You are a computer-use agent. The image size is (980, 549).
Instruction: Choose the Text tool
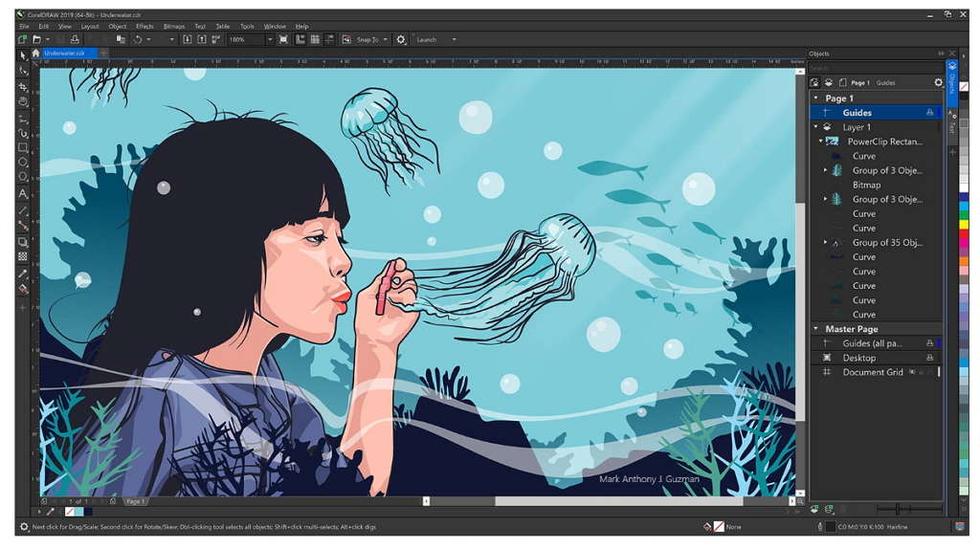(23, 194)
